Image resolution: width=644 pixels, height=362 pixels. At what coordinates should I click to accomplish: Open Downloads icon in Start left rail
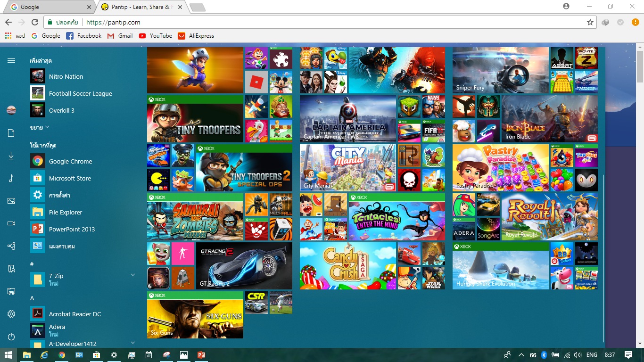tap(11, 156)
